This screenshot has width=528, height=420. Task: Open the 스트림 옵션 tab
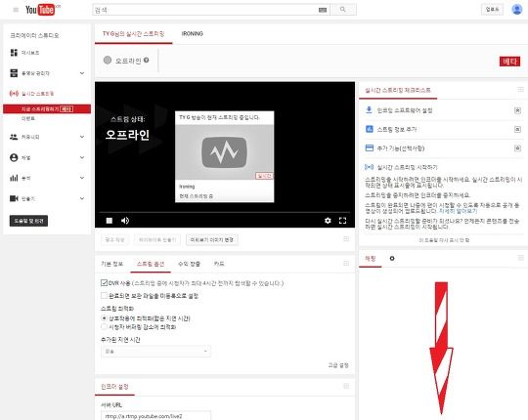tap(151, 264)
